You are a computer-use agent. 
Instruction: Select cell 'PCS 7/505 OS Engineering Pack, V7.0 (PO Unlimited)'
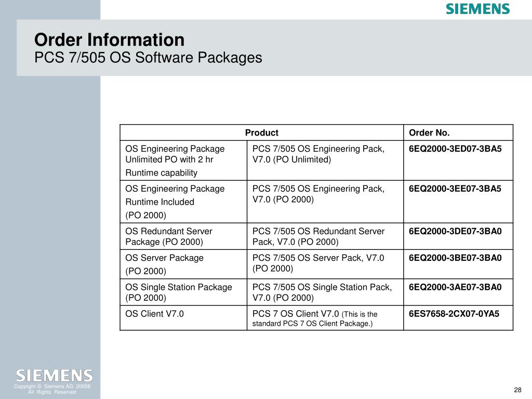click(325, 161)
